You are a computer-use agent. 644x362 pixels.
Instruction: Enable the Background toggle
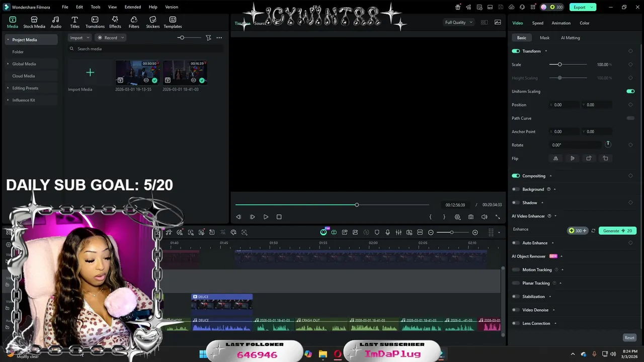click(x=516, y=190)
